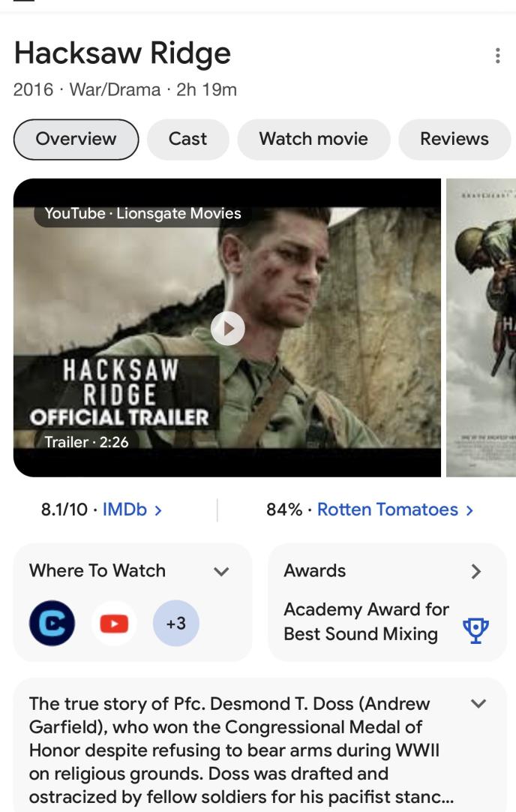Open the YouTube watch option icon
The width and height of the screenshot is (516, 812).
point(114,623)
